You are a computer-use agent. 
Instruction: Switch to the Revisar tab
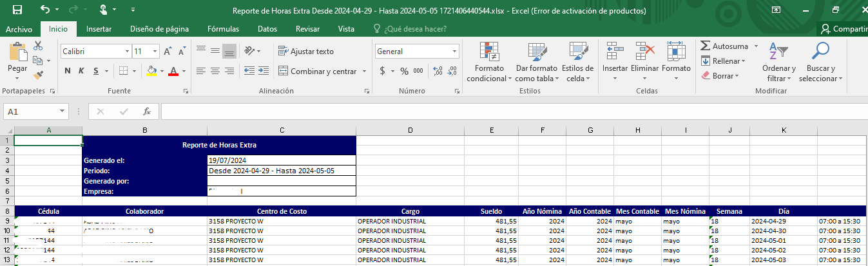(307, 29)
